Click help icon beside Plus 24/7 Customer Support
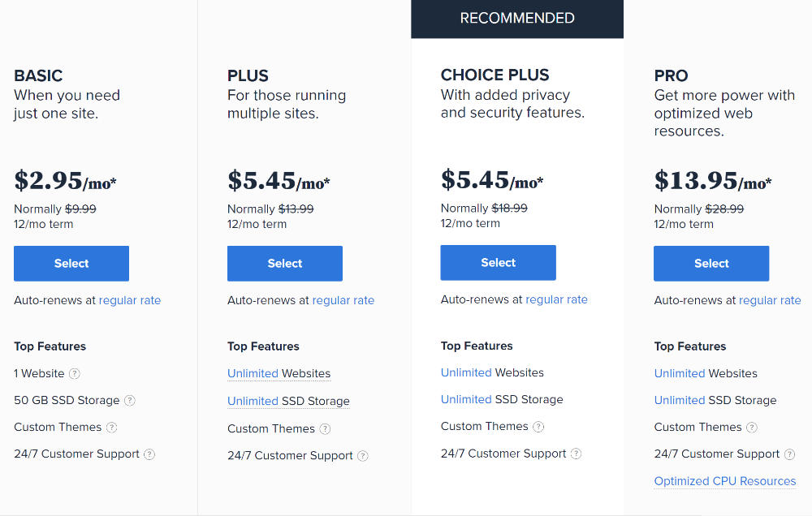Viewport: 812px width, 516px height. (x=363, y=456)
